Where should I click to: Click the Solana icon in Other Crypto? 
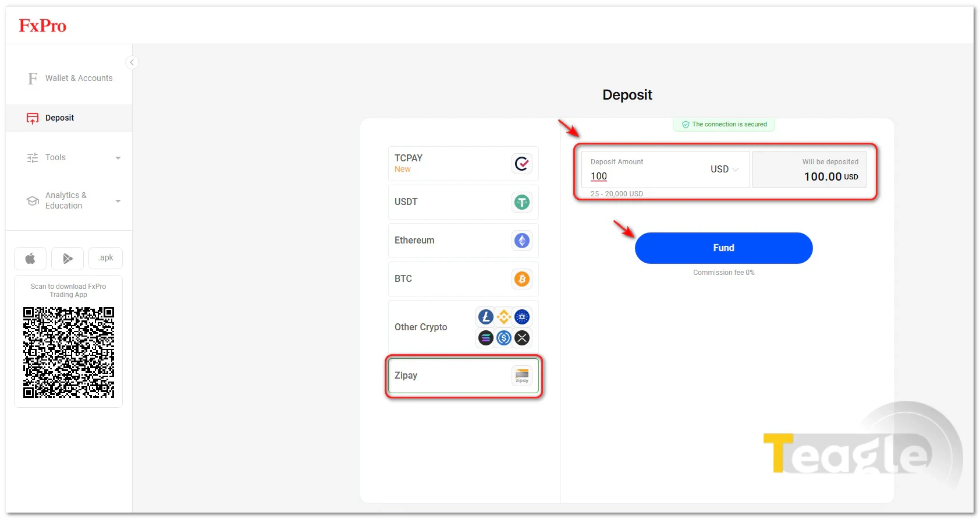pos(486,337)
